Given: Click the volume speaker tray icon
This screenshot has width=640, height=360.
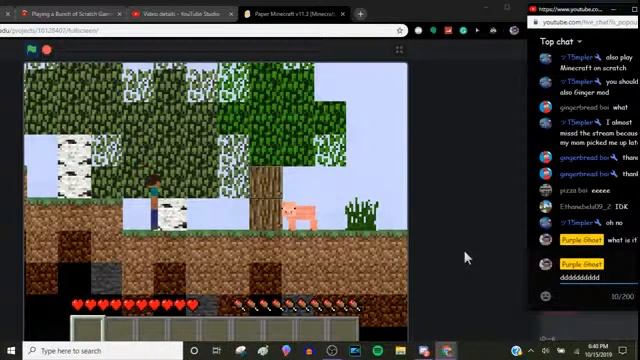Looking at the screenshot, I should click(546, 351).
